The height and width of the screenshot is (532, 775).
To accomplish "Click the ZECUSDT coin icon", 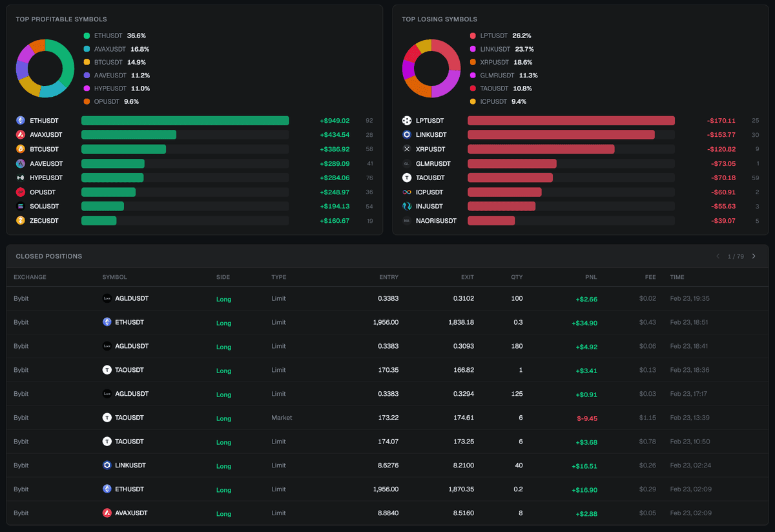I will pyautogui.click(x=21, y=221).
